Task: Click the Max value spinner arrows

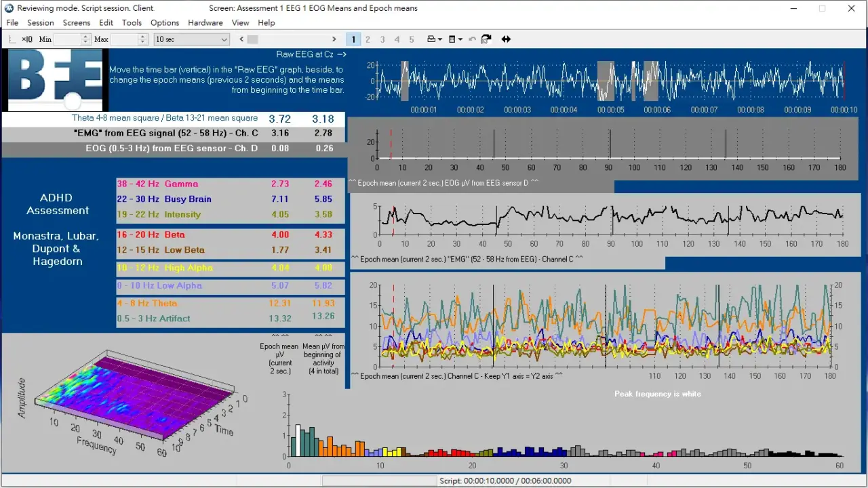Action: click(x=143, y=39)
